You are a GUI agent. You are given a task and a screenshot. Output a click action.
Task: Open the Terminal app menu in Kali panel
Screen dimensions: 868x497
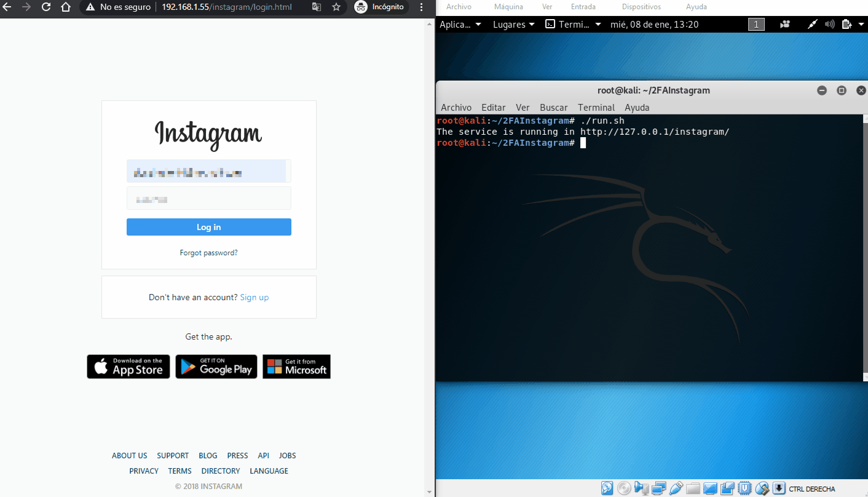click(x=573, y=25)
